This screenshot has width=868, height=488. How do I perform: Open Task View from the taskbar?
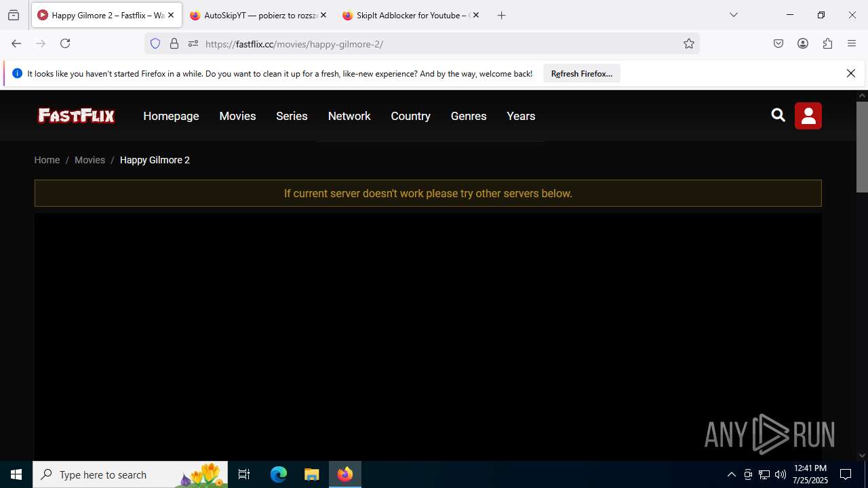(x=244, y=474)
